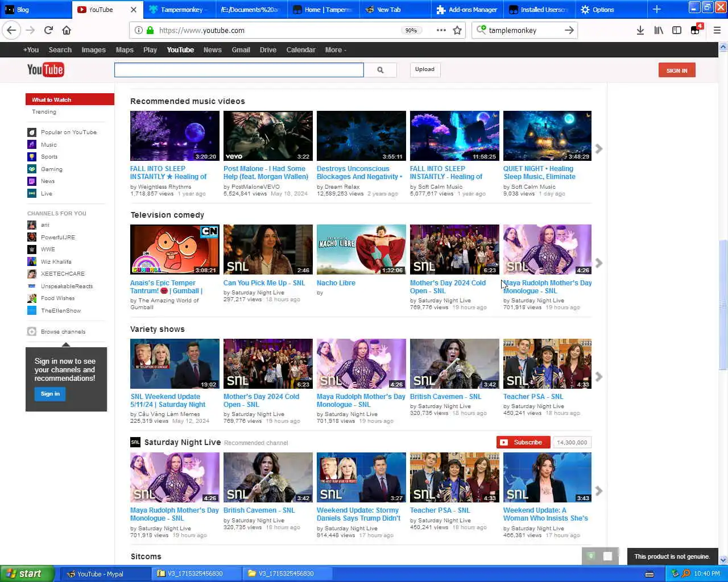Open the folder V3_1715325456830 taskbar item
Image resolution: width=728 pixels, height=582 pixels.
tap(287, 574)
